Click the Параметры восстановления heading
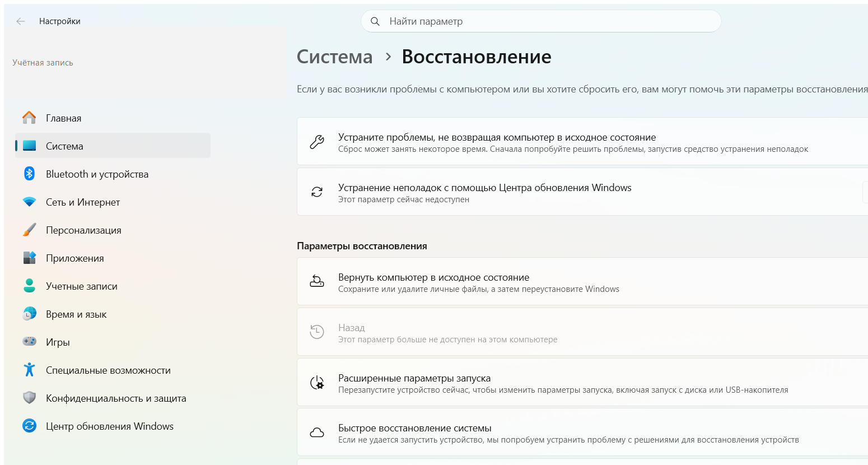The height and width of the screenshot is (465, 868). 362,246
